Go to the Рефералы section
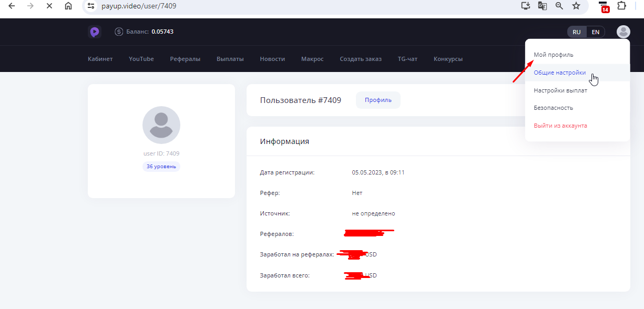Screen dimensions: 644x309 pos(185,59)
